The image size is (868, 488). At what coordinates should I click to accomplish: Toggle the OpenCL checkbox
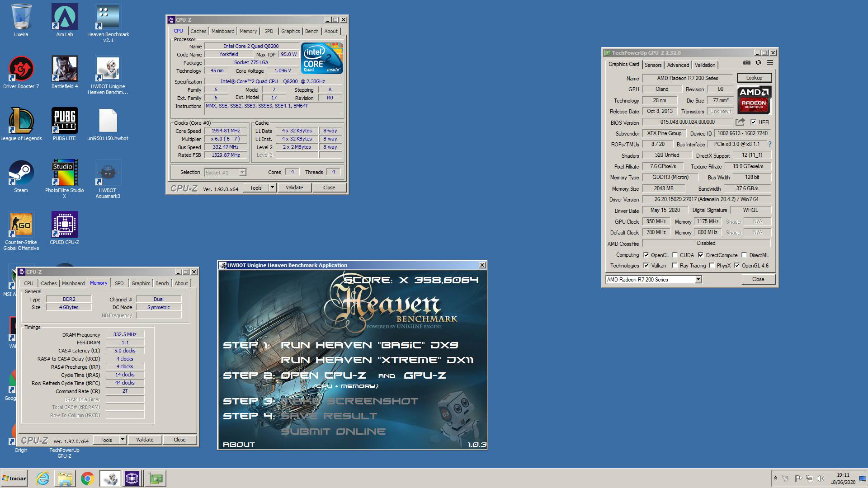646,255
